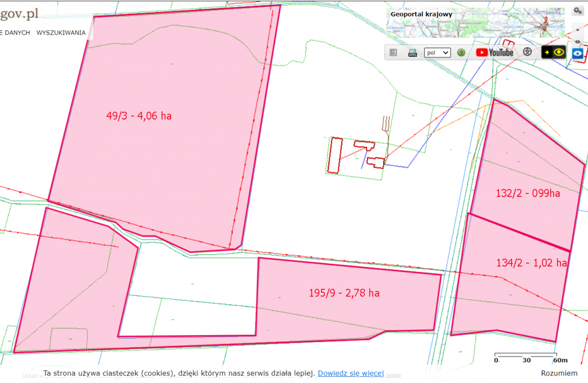Open the WYSZUKIWANIA menu
This screenshot has width=588, height=383.
tap(60, 33)
